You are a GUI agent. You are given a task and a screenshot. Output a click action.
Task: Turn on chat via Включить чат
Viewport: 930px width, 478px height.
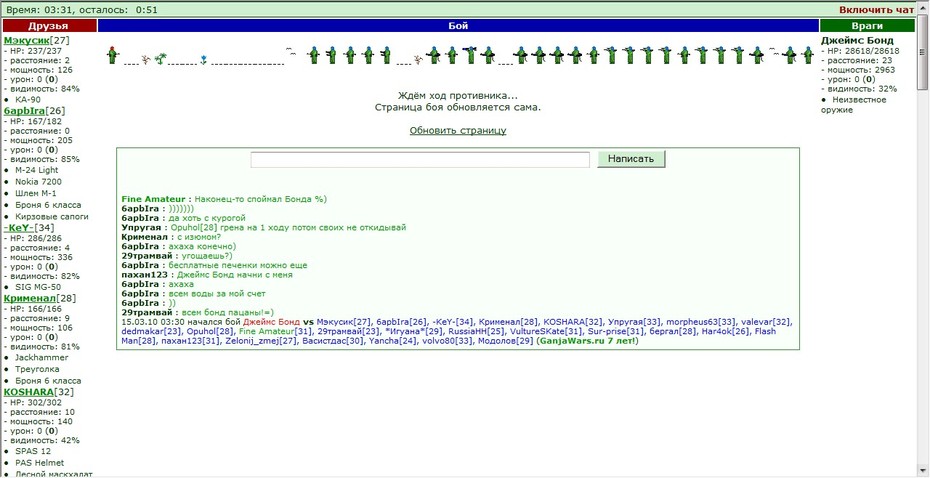tap(876, 10)
